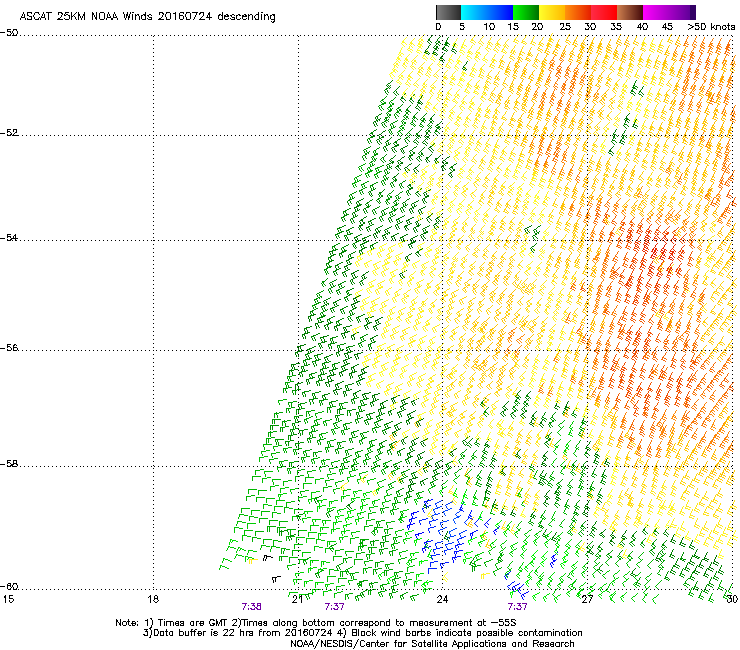Click the purple '7:38' swath time label
Viewport: 740px width, 650px height.
[x=252, y=607]
